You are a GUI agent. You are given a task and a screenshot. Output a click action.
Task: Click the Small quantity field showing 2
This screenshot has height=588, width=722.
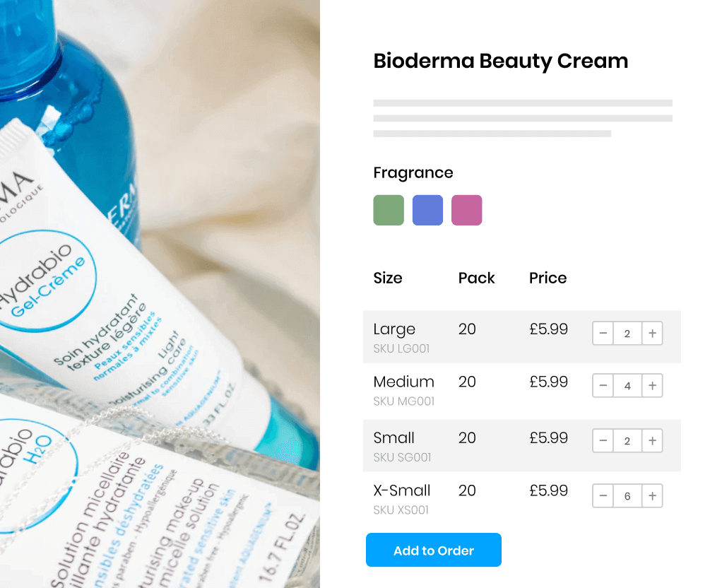627,441
